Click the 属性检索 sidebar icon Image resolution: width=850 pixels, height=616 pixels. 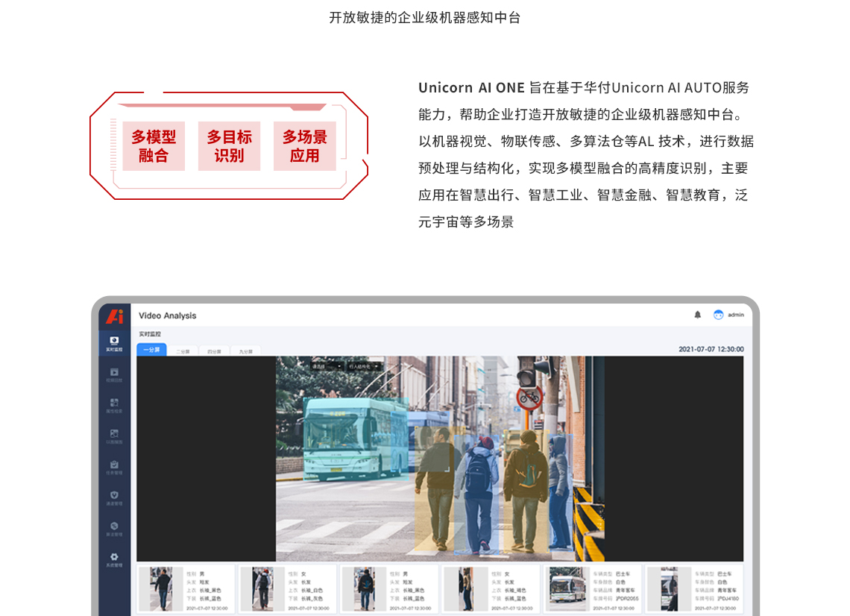114,405
